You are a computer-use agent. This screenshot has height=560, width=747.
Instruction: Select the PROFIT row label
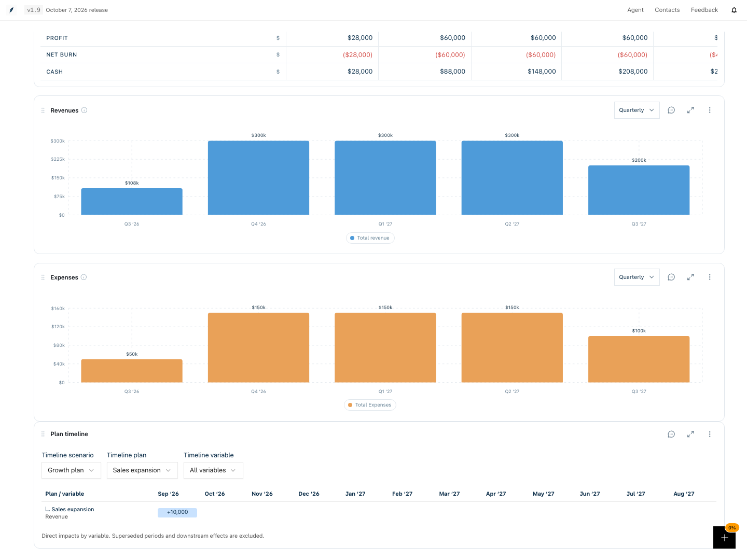57,38
